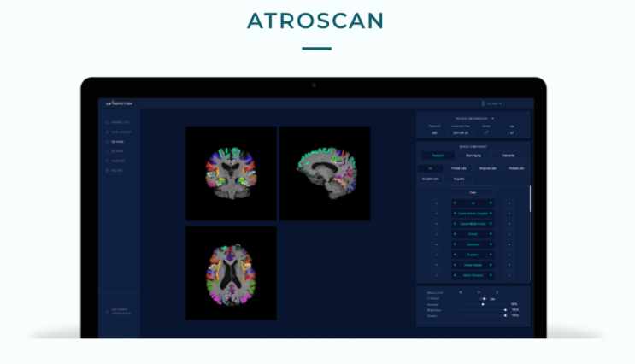The image size is (635, 364).
Task: Click right plus in Inferior Temporal row
Action: (x=491, y=275)
